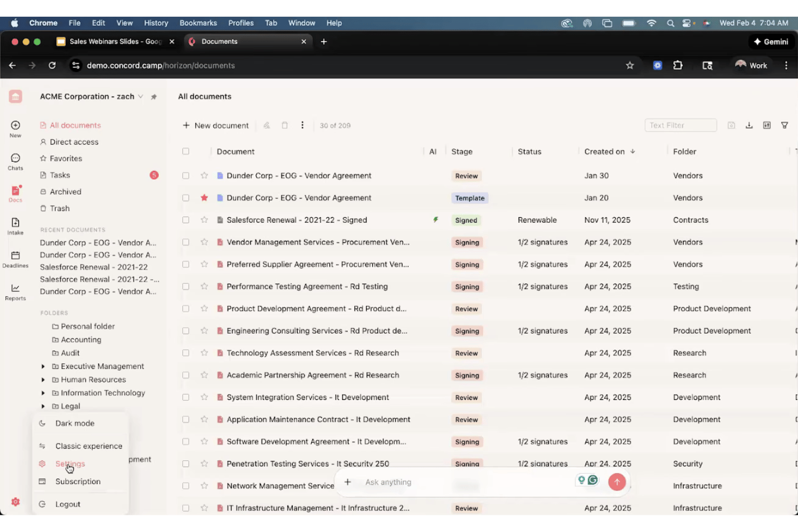Click the plus icon in Ask anything bar
This screenshot has width=798, height=532.
[x=348, y=482]
